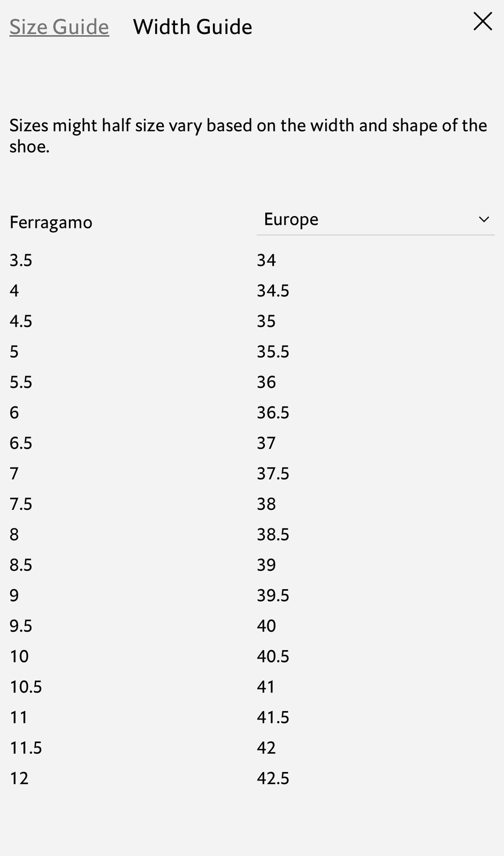Image resolution: width=504 pixels, height=856 pixels.
Task: Select European size 41
Action: point(266,687)
